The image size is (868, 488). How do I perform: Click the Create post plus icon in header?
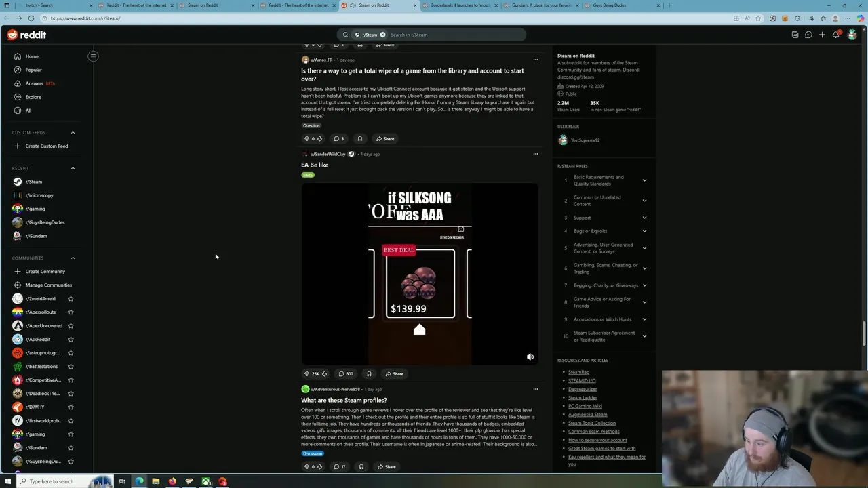[822, 35]
